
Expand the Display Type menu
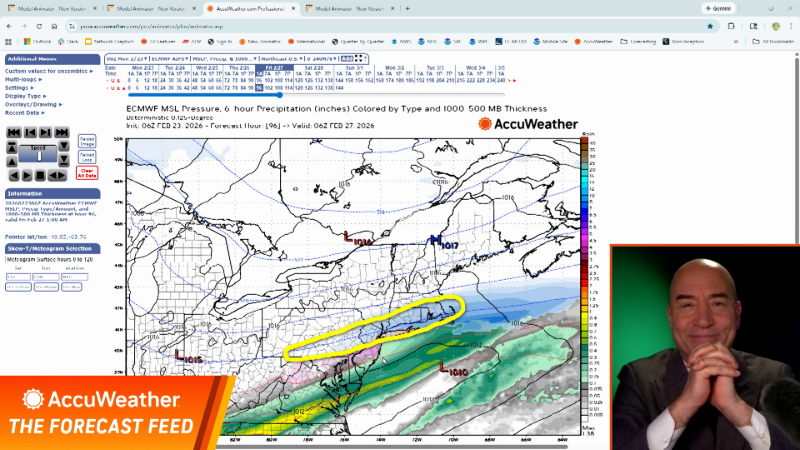pyautogui.click(x=25, y=94)
